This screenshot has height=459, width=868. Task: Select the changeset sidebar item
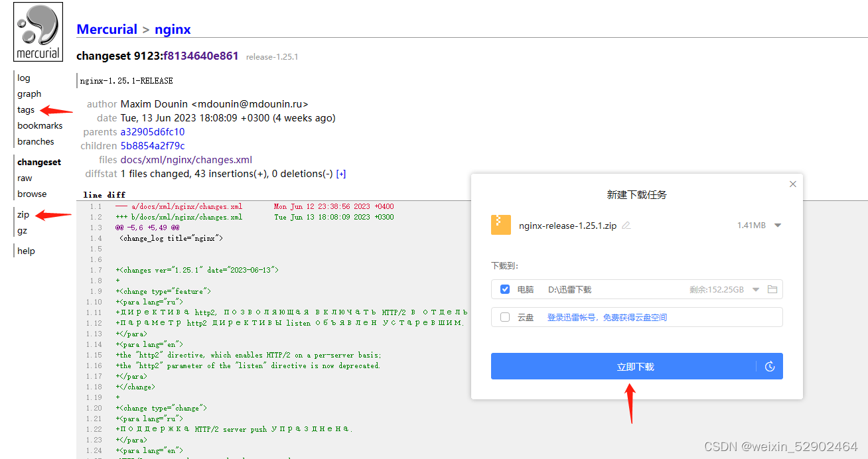[x=39, y=162]
